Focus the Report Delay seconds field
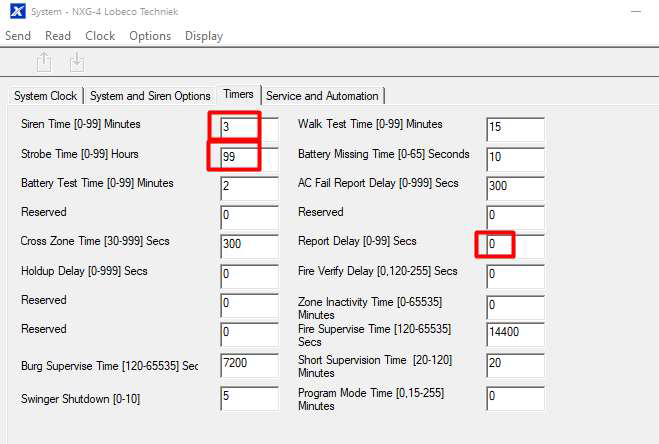Viewport: 659px width, 444px height. pos(515,246)
